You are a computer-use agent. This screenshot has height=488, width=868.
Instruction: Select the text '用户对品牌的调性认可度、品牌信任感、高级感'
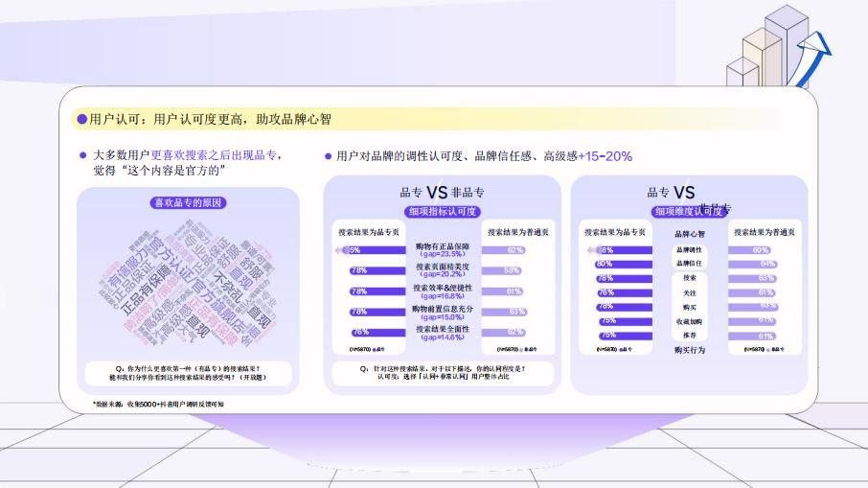tap(457, 156)
